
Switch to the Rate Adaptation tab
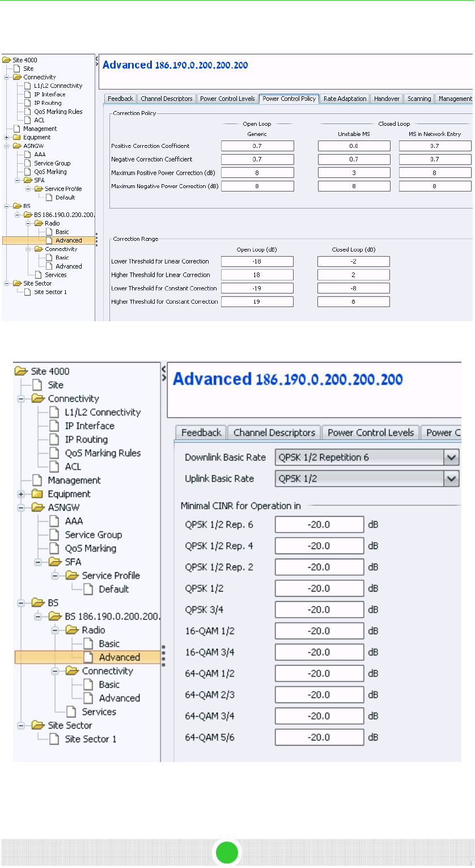345,99
